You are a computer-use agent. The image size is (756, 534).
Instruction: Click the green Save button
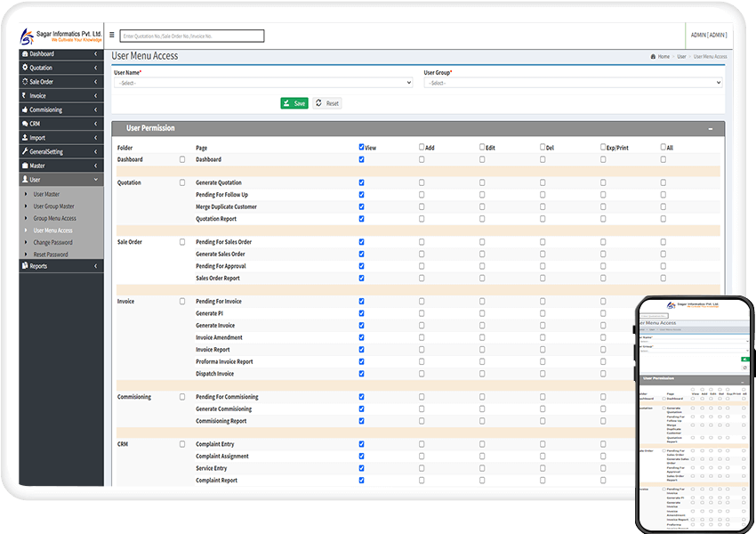tap(294, 103)
